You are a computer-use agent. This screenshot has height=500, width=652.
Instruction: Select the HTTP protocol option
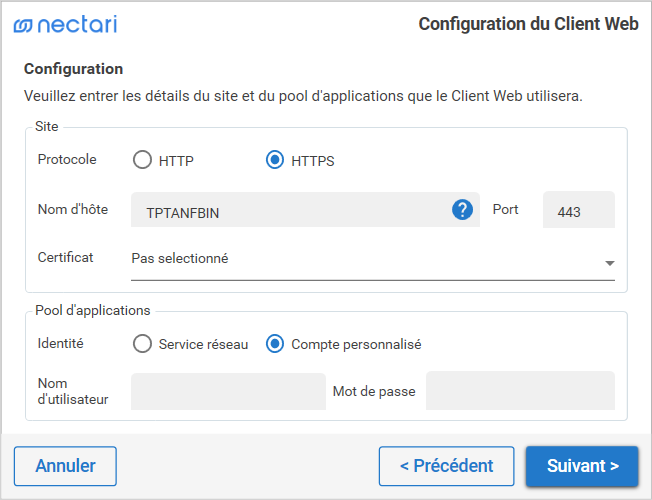point(142,160)
